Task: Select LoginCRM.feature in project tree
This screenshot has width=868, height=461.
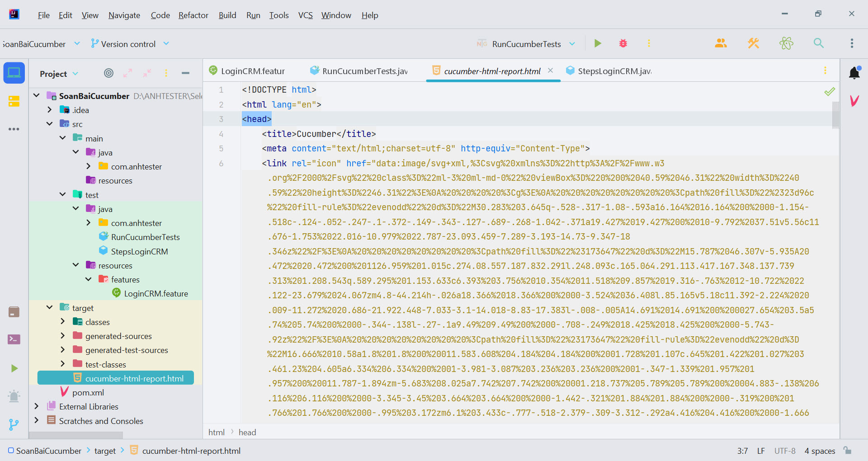Action: coord(156,293)
